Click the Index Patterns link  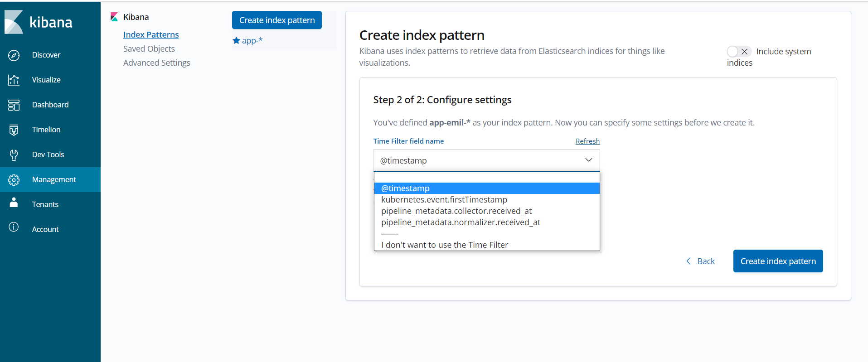151,35
